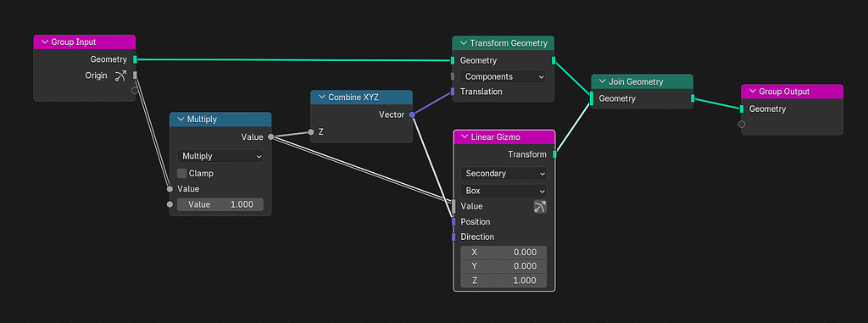Image resolution: width=868 pixels, height=323 pixels.
Task: Click the Vector label in Combine XYZ
Action: coord(392,114)
